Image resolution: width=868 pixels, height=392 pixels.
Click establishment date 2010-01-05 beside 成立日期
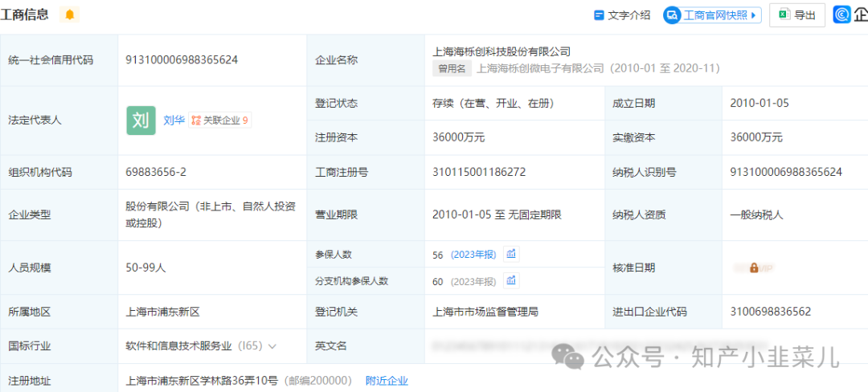pos(759,103)
